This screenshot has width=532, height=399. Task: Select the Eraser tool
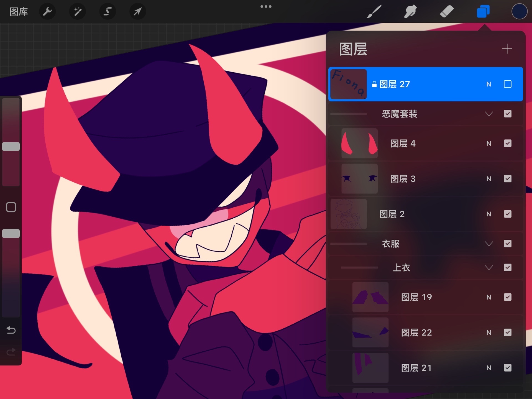click(447, 12)
